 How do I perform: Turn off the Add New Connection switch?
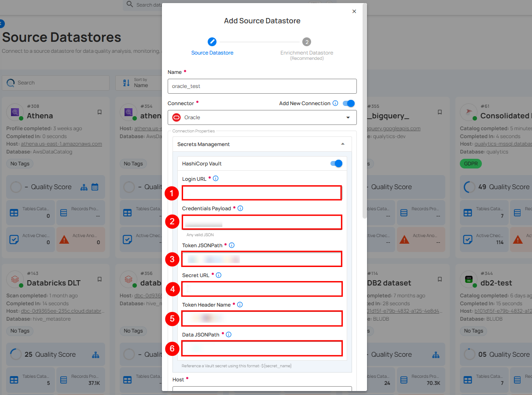[x=349, y=103]
